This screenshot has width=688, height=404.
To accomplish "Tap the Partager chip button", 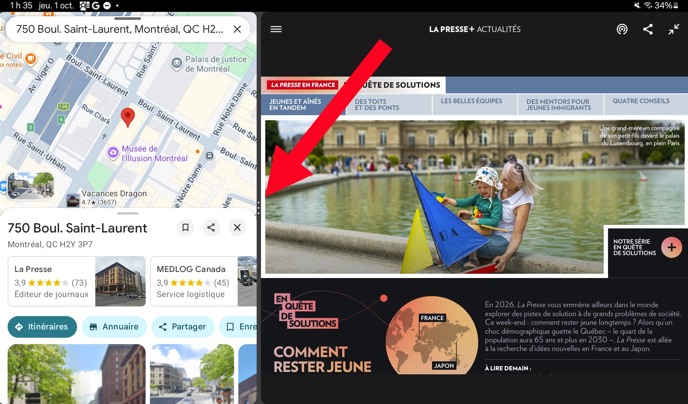I will [183, 327].
